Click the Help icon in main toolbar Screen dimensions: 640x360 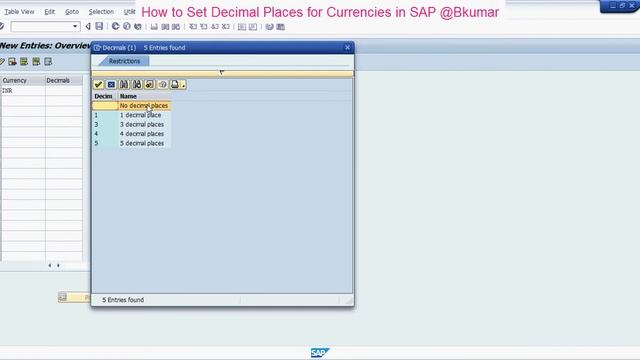pyautogui.click(x=269, y=27)
